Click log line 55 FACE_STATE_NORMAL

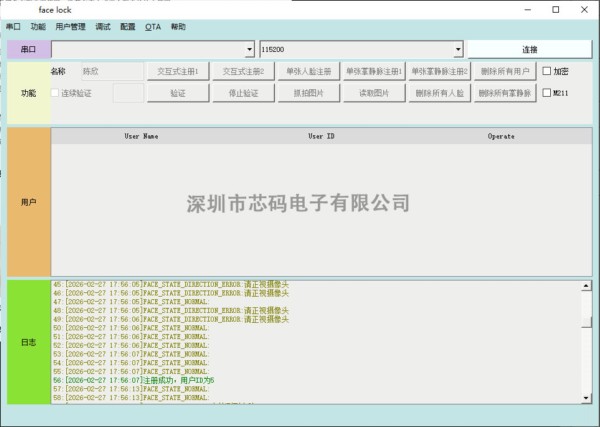(x=131, y=372)
